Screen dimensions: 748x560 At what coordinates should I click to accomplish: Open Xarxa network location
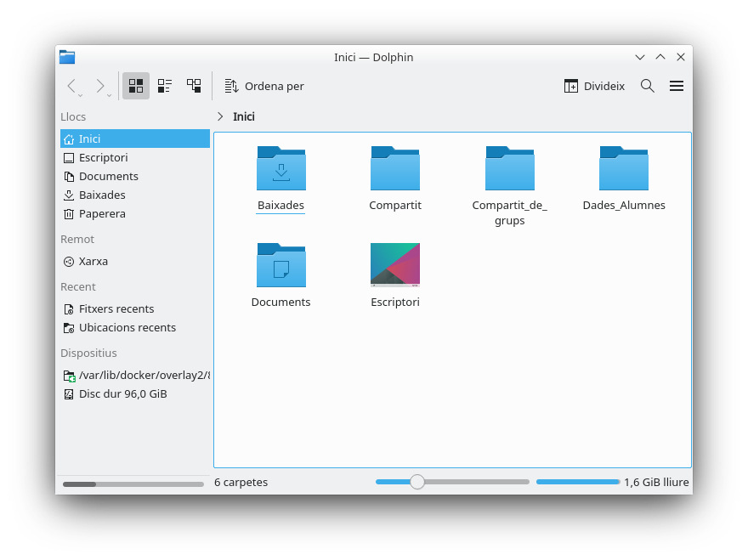93,261
